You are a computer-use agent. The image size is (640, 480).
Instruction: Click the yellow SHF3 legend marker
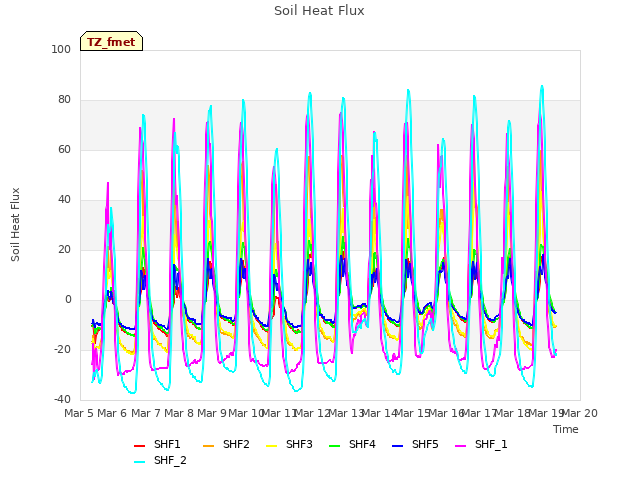[x=271, y=445]
